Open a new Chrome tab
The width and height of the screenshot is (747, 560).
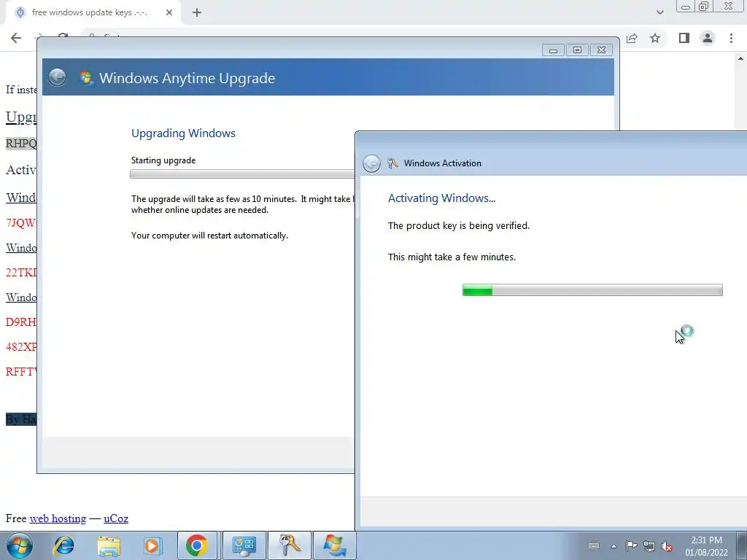click(197, 13)
